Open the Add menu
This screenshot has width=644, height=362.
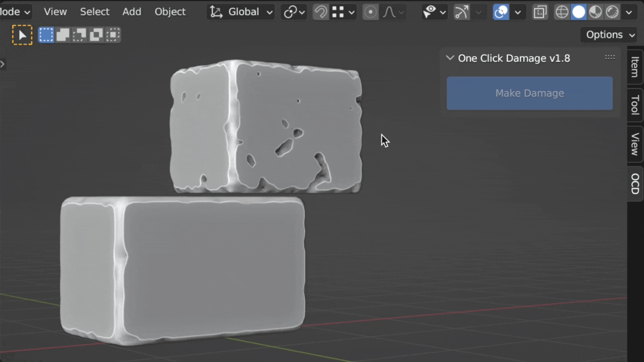pyautogui.click(x=132, y=12)
